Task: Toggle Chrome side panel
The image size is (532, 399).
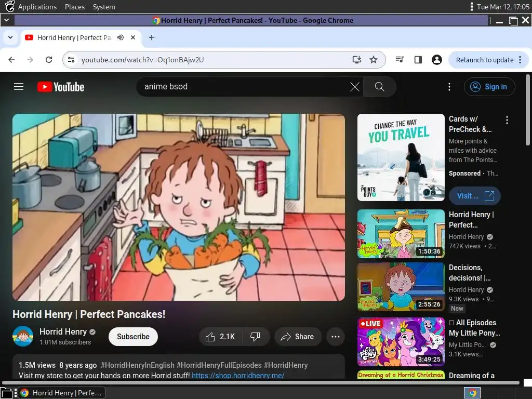Action: pos(418,60)
